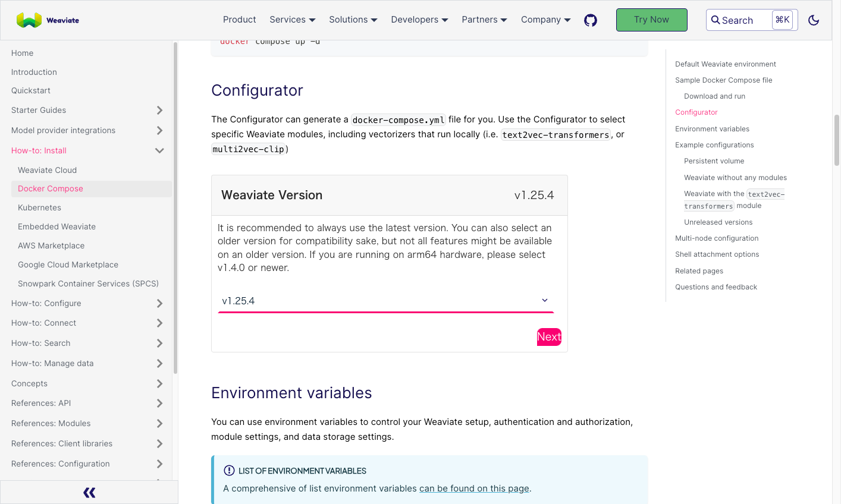The width and height of the screenshot is (841, 504).
Task: Click the Weaviate logo
Action: [x=48, y=20]
